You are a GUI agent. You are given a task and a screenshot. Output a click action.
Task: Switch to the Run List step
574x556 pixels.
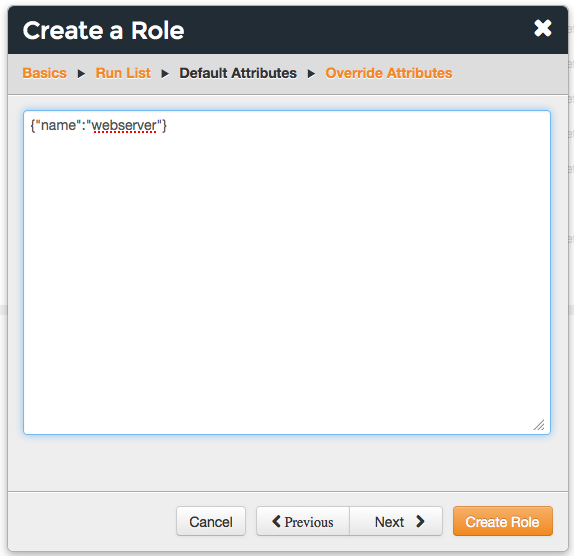[123, 73]
